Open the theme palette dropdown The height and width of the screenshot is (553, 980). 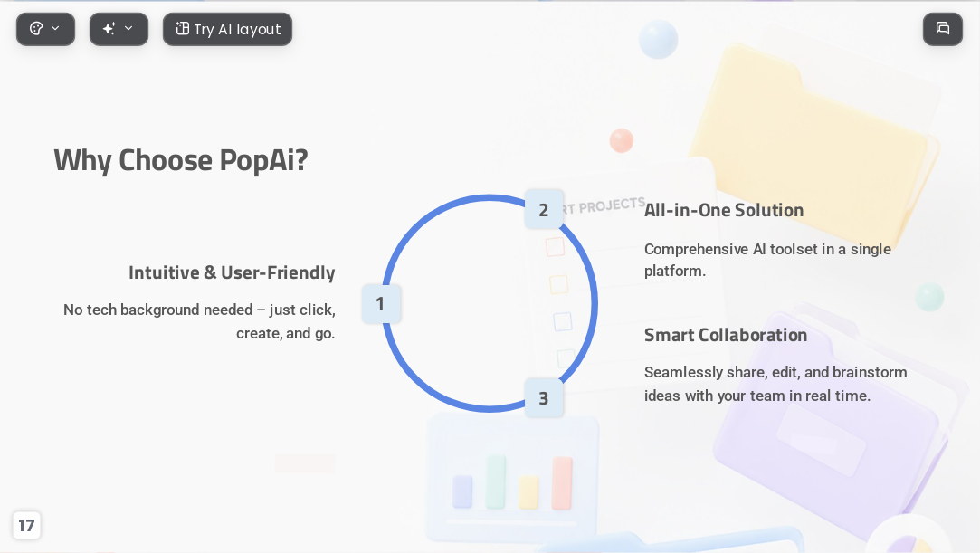click(45, 29)
